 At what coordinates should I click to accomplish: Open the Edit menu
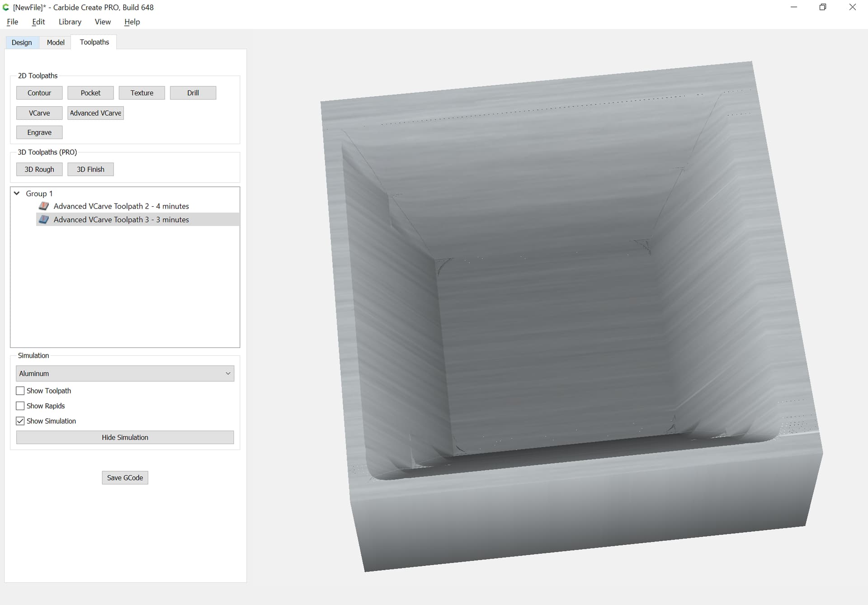[38, 22]
